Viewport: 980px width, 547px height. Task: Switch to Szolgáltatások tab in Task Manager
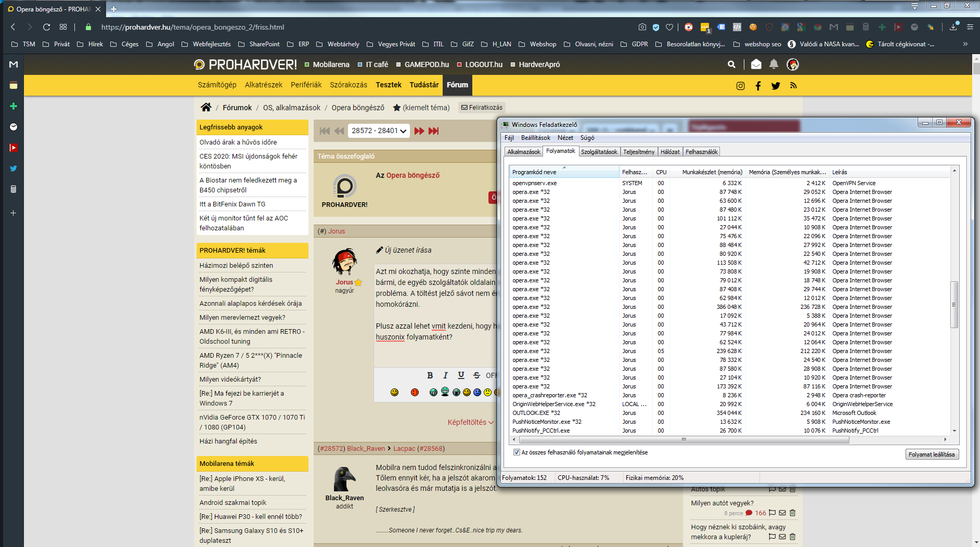pyautogui.click(x=599, y=152)
